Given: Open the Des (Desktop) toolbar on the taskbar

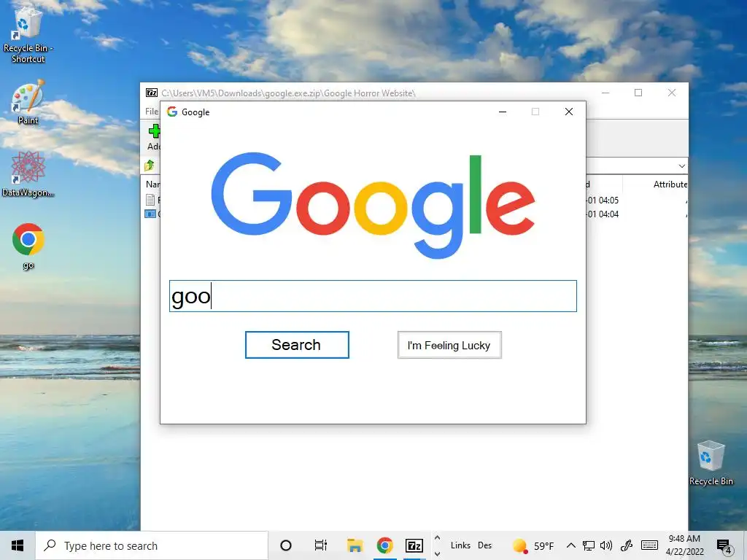Looking at the screenshot, I should [x=484, y=545].
